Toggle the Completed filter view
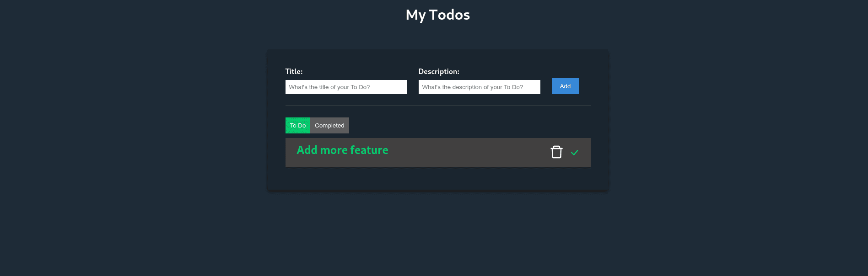 (329, 125)
